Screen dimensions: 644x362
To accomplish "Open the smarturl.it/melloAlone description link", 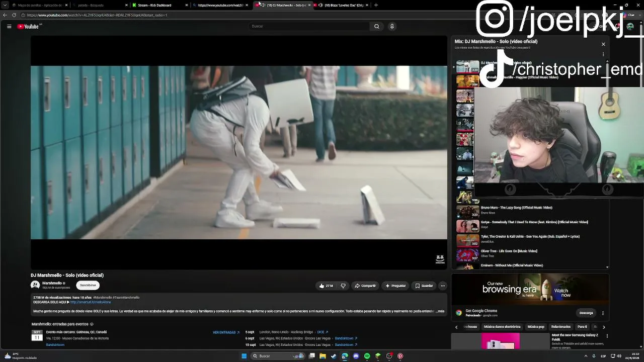I will 91,302.
